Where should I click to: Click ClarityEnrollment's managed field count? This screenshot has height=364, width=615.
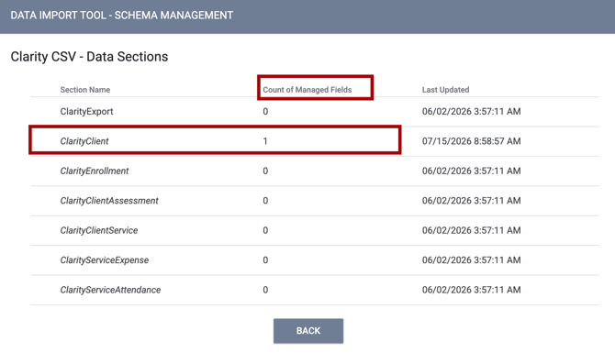click(265, 171)
